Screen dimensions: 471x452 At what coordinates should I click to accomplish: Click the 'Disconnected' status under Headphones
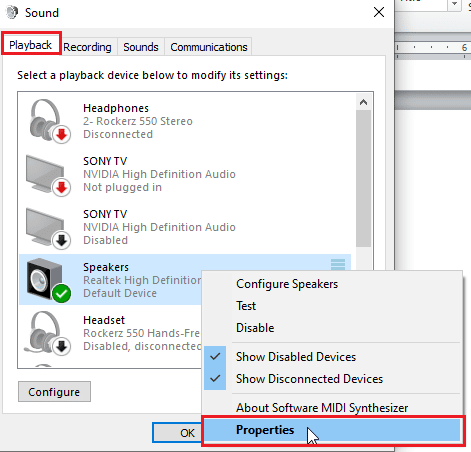pos(118,134)
